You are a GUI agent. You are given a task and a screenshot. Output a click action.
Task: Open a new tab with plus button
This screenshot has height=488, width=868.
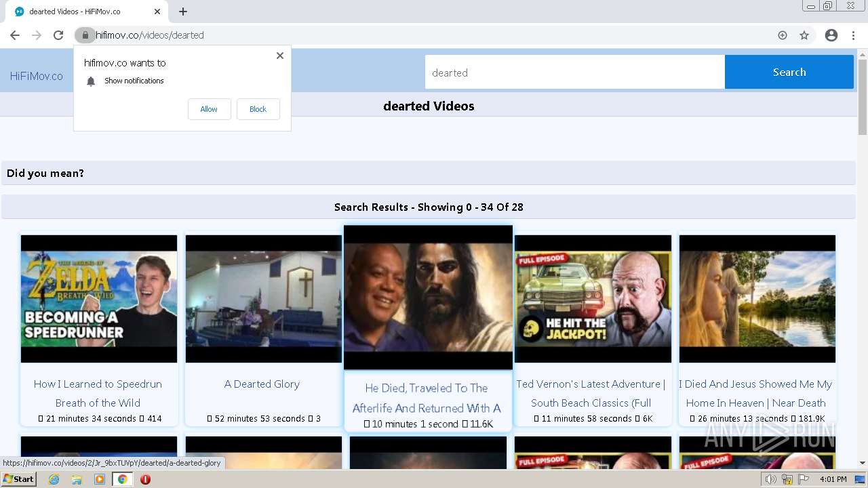[183, 12]
